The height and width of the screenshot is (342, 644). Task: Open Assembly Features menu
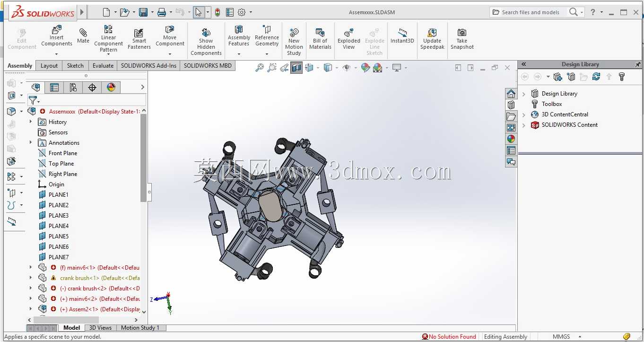(239, 36)
